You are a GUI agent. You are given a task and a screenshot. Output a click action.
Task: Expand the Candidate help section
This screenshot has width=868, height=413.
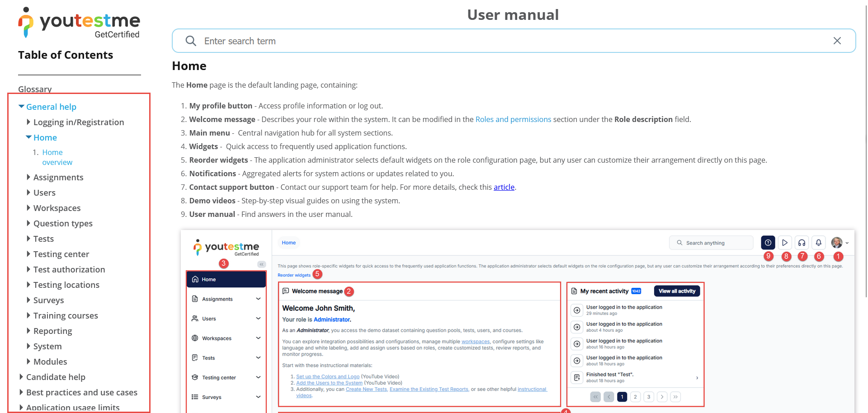pyautogui.click(x=21, y=377)
